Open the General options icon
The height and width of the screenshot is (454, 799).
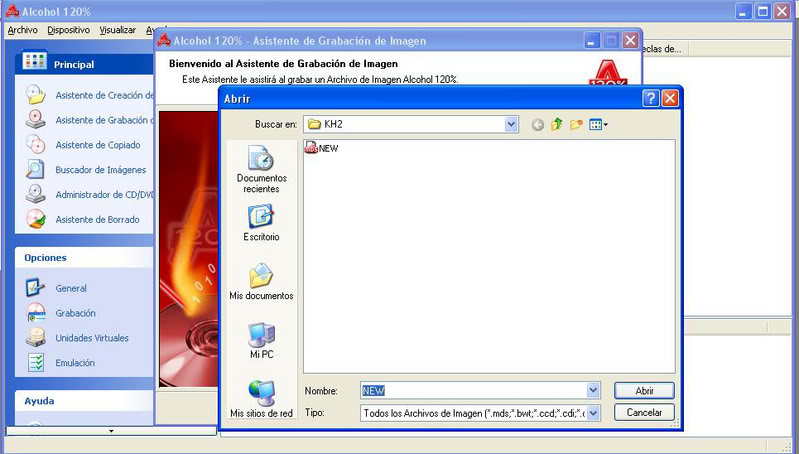coord(36,288)
